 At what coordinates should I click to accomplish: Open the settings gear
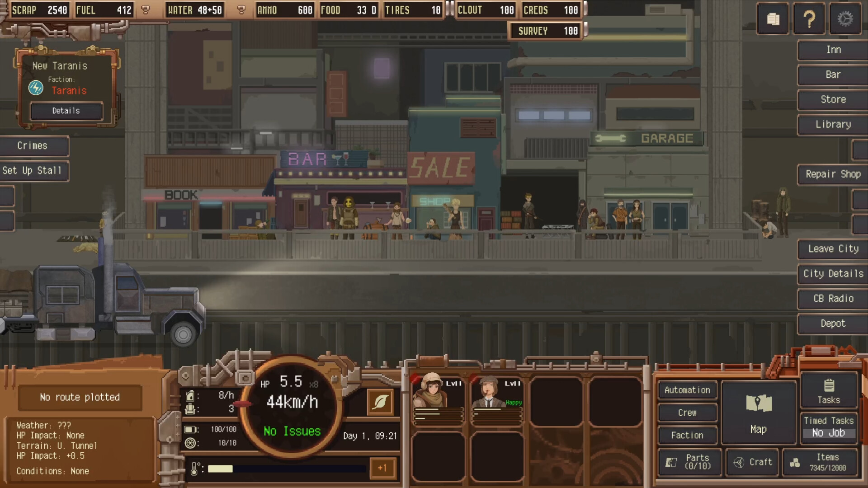(845, 19)
